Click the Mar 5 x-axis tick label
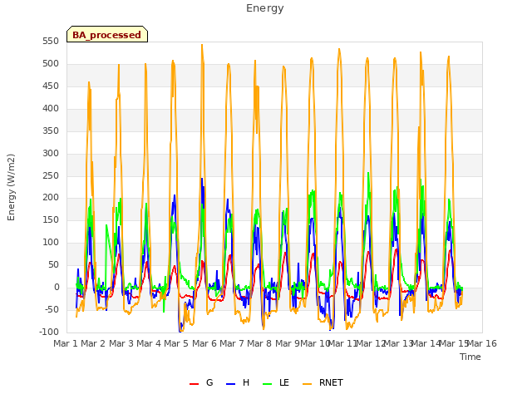 click(176, 343)
